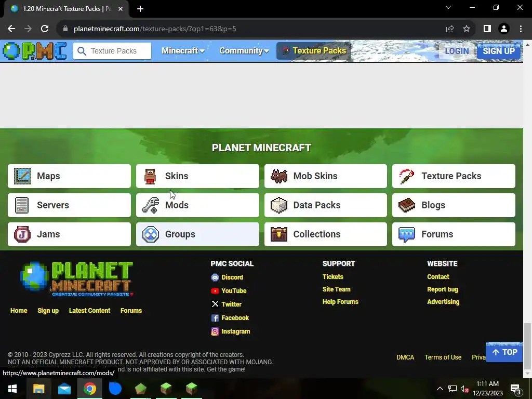Open Windows Start menu

pos(12,389)
